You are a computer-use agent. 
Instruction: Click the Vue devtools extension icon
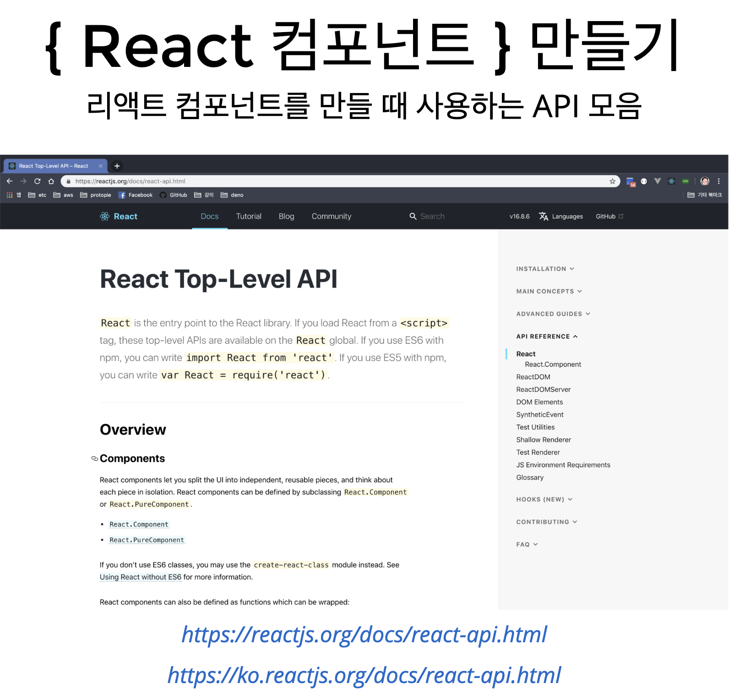point(658,181)
